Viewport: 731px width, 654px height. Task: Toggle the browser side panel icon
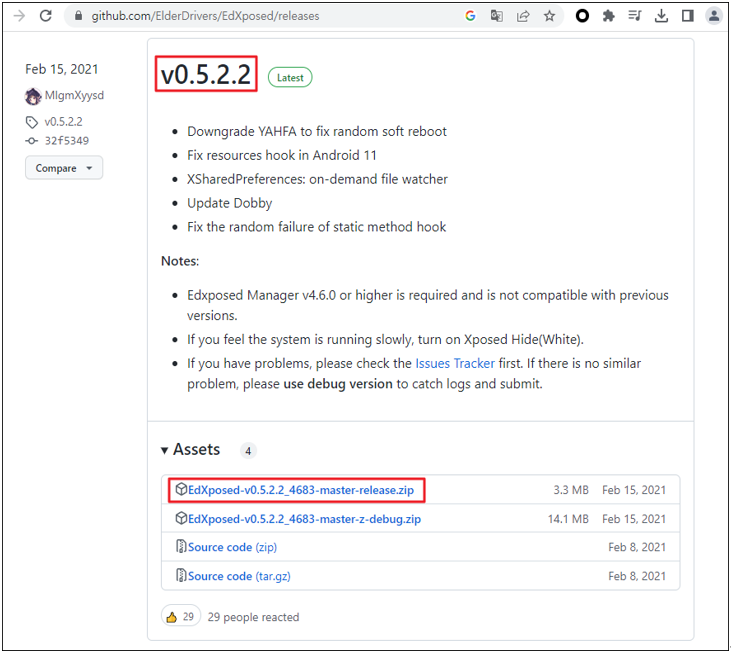(687, 16)
